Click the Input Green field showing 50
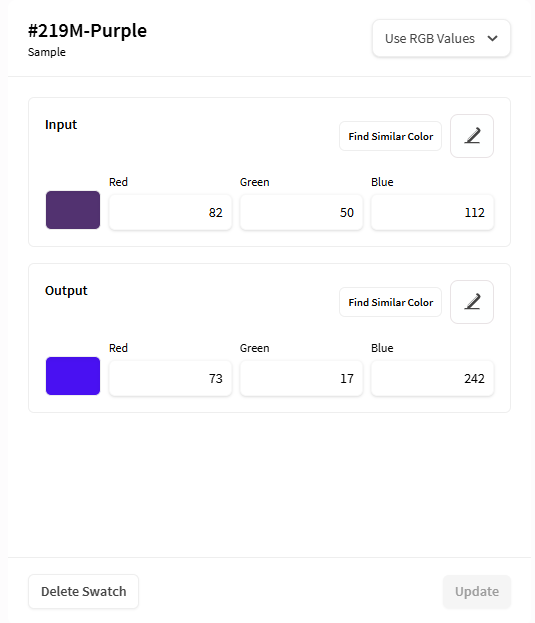 [x=301, y=213]
